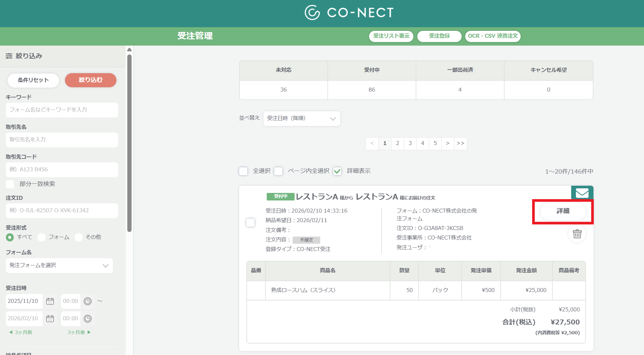Click the trash can delete icon
This screenshot has height=355, width=644.
click(x=577, y=234)
